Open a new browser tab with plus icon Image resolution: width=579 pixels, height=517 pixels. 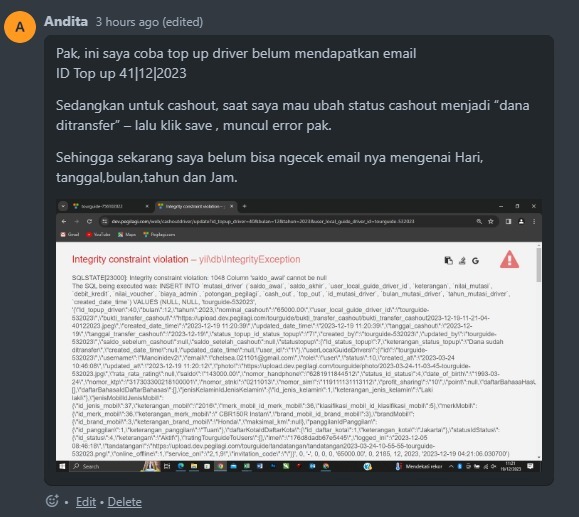(244, 206)
